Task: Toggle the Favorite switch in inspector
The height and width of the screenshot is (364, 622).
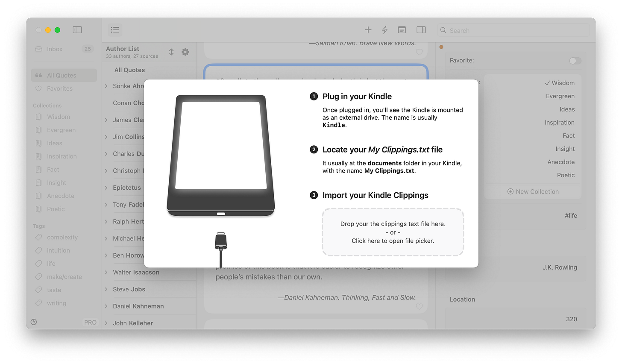Action: (575, 61)
